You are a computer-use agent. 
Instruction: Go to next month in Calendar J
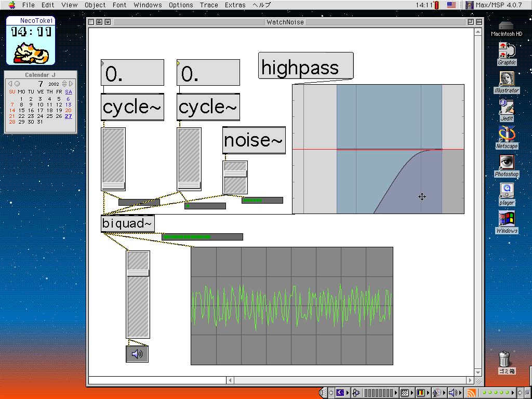(71, 84)
